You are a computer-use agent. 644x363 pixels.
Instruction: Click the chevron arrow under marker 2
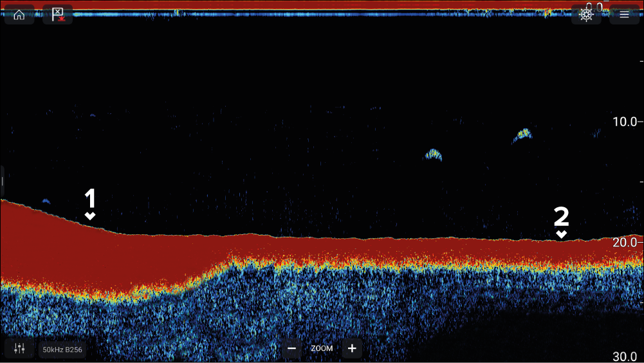[562, 234]
